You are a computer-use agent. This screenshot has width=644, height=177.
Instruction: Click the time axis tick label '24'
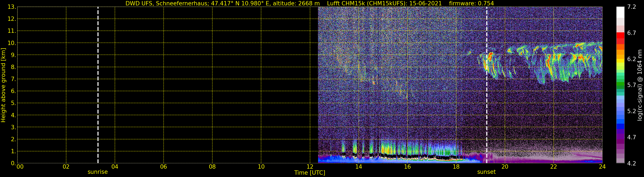coord(602,167)
